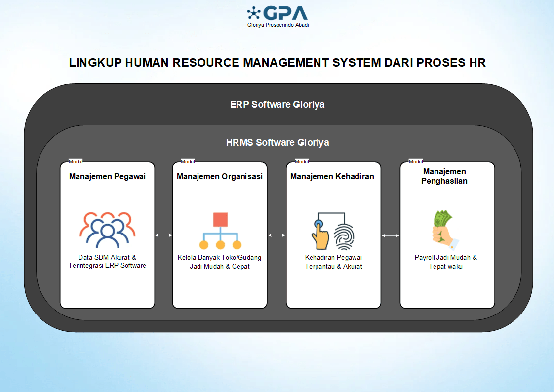
Task: Click the Gloriya Prosperindo Abadi text link
Action: point(277,25)
